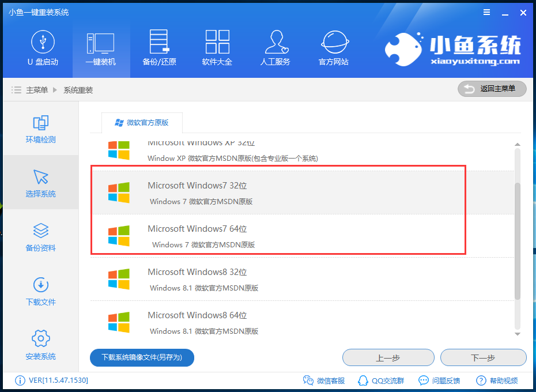Open the 下载文件 download files step

point(41,290)
